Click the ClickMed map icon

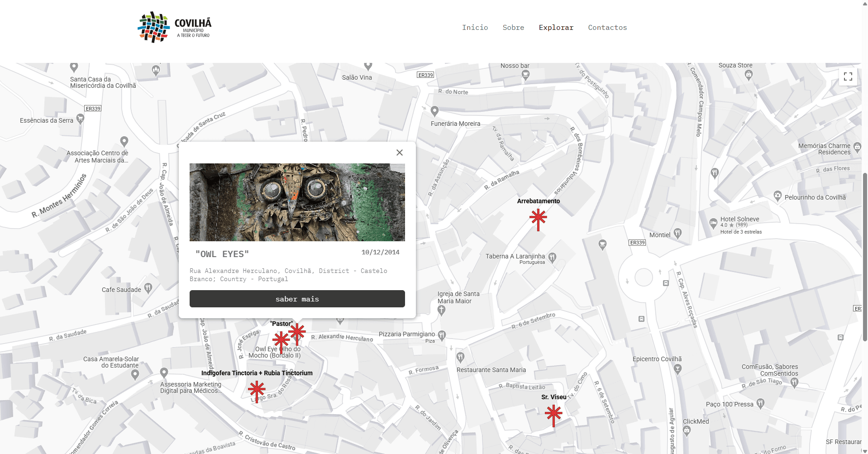pos(687,431)
